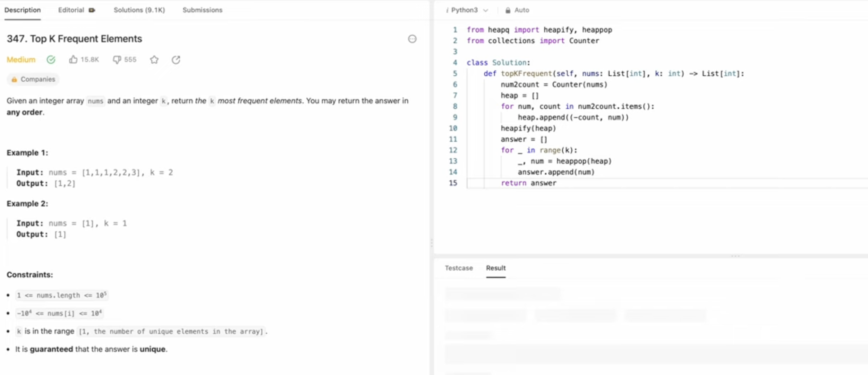Expand the Python3 language dropdown
This screenshot has width=868, height=375.
click(x=464, y=10)
